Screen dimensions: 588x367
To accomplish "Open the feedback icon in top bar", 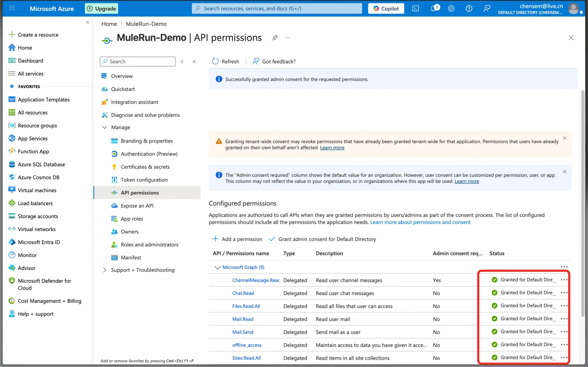I will click(487, 8).
